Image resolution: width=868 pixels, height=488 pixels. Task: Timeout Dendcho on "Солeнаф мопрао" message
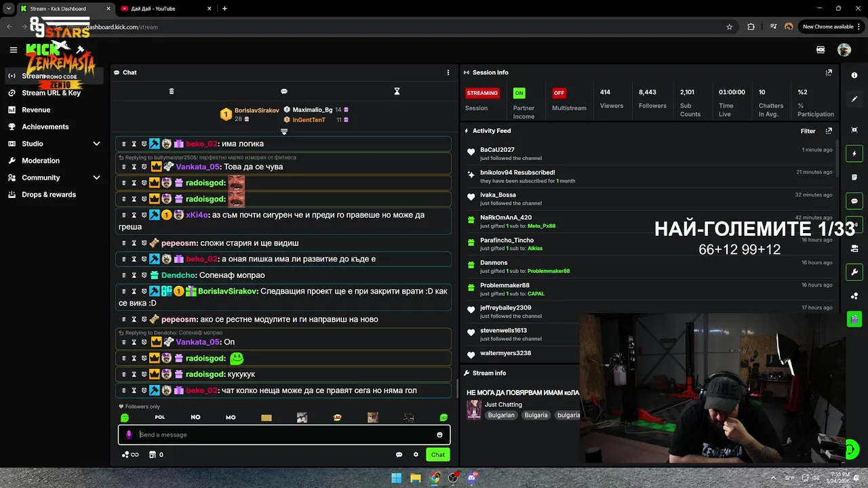[134, 275]
